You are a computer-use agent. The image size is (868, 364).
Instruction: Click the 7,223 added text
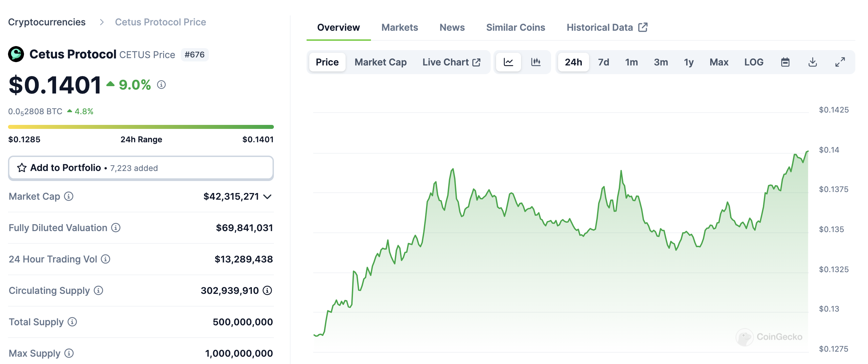[x=134, y=168]
